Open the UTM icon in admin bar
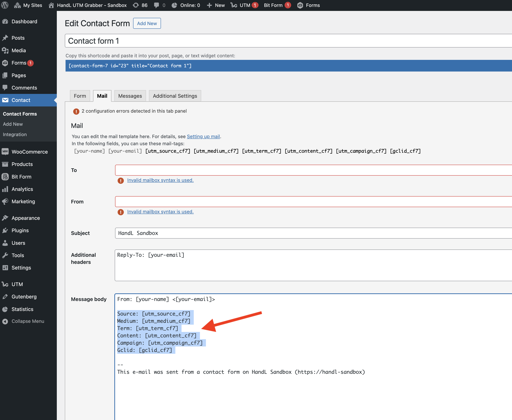 coord(234,5)
